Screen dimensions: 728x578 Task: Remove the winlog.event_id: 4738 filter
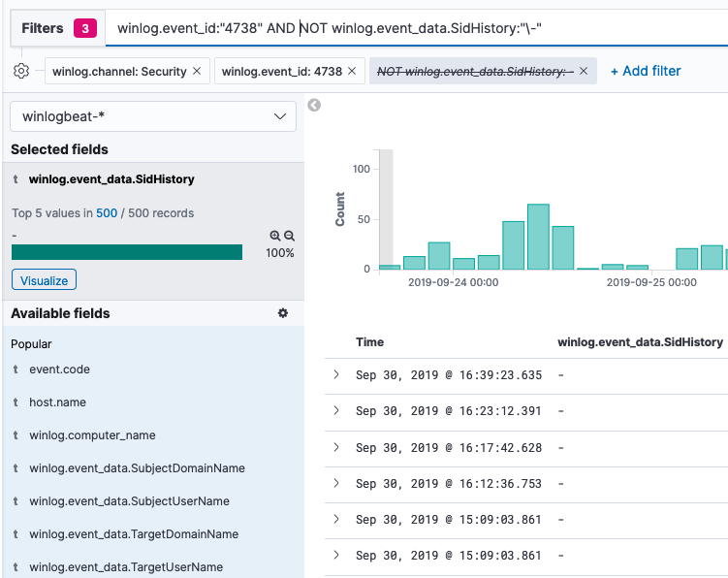point(352,71)
